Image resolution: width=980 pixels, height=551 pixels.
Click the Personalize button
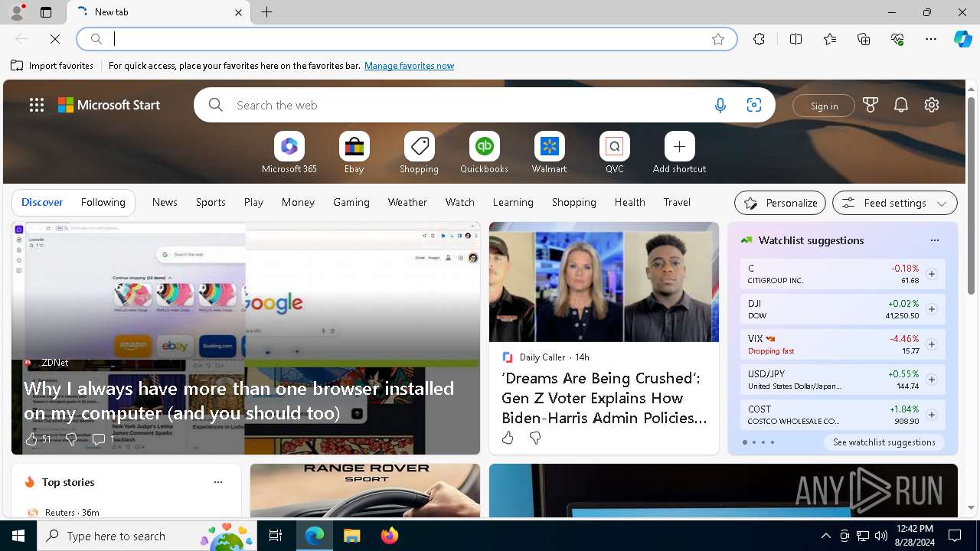click(x=780, y=203)
